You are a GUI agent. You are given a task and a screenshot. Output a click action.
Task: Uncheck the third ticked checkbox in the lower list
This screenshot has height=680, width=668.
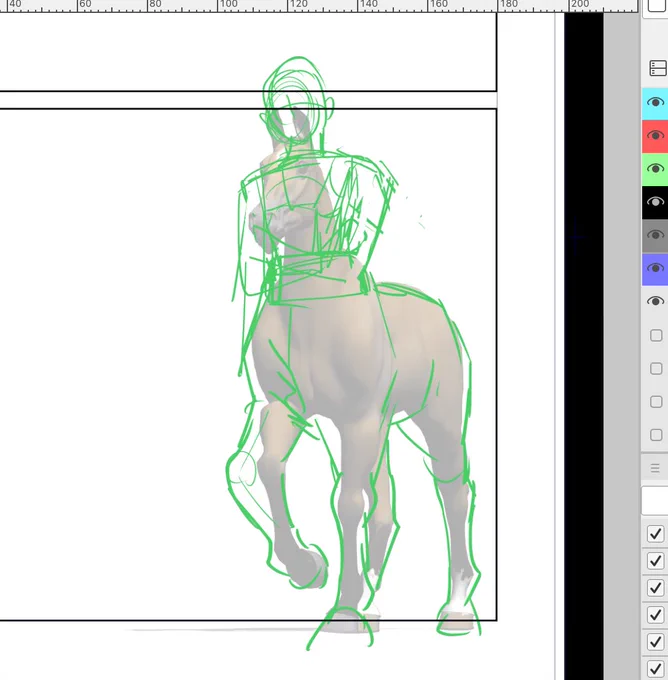click(655, 588)
